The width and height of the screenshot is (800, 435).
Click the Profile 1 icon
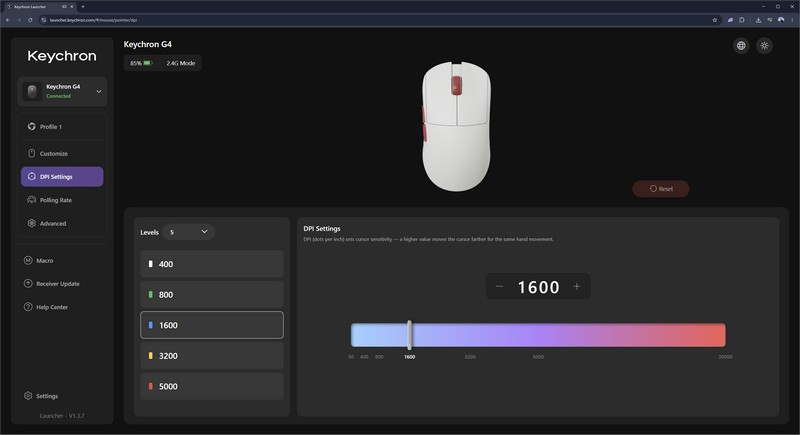point(32,126)
